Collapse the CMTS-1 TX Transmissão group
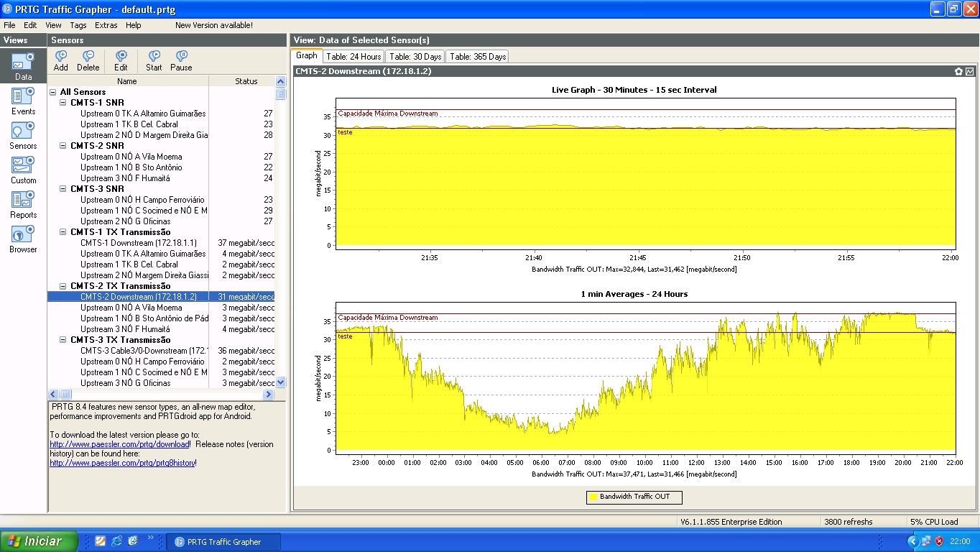The height and width of the screenshot is (552, 980). [x=63, y=232]
